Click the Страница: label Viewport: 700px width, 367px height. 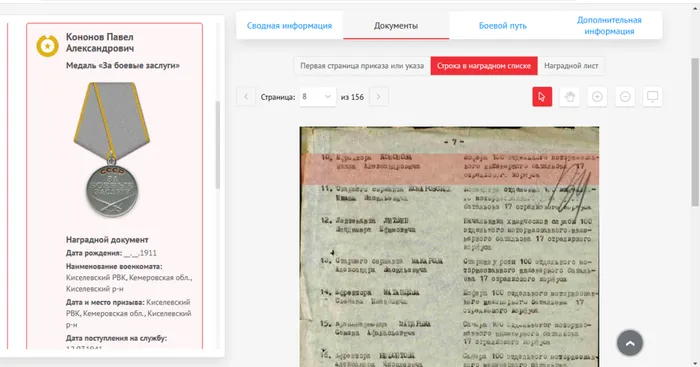pos(278,97)
